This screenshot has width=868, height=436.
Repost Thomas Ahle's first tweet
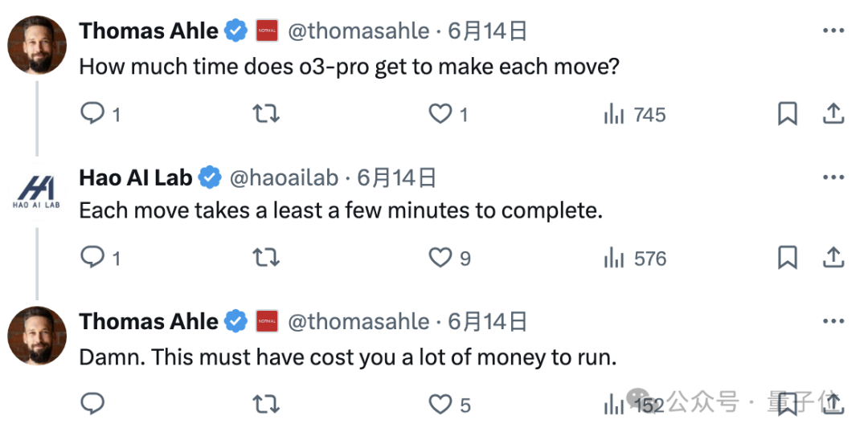tap(265, 115)
